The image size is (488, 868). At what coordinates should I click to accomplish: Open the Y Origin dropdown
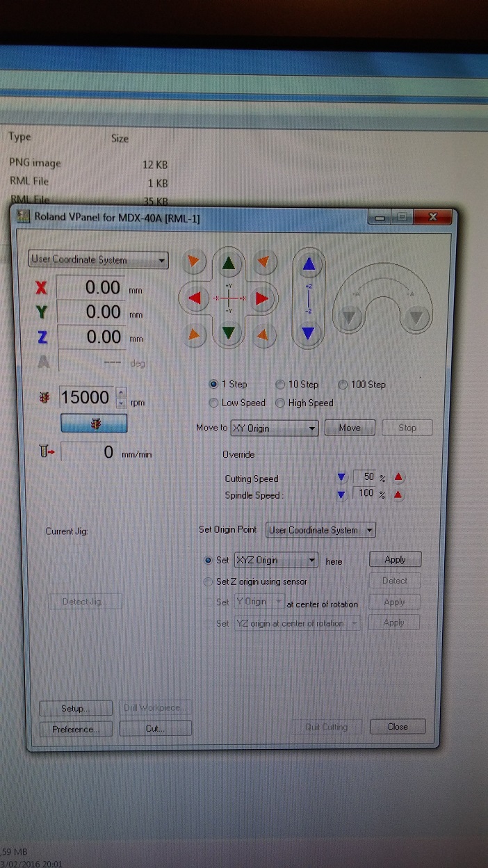258,602
